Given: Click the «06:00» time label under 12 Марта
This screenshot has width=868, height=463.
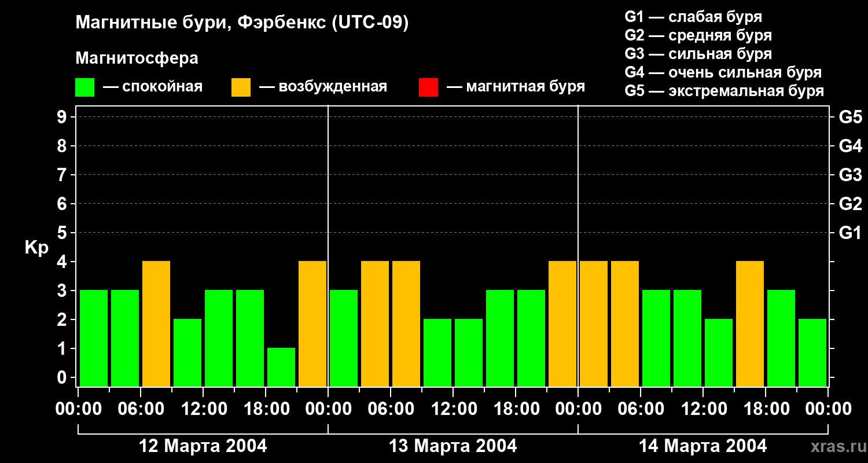Looking at the screenshot, I should pyautogui.click(x=141, y=409).
